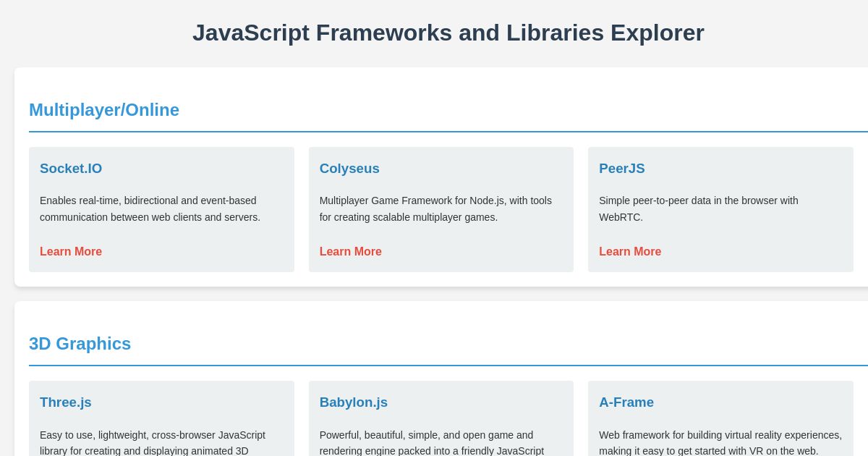868x456 pixels.
Task: Click the PeerJS WebRTC description text
Action: coord(698,208)
